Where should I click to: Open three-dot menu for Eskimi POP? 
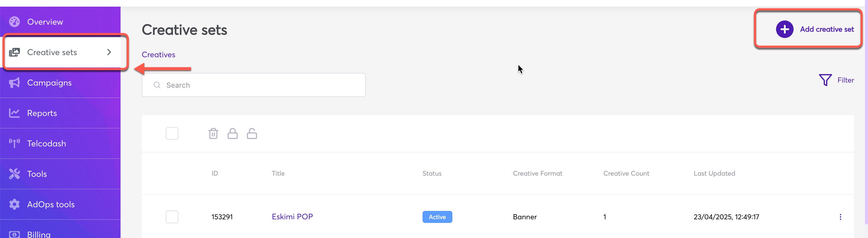(840, 217)
